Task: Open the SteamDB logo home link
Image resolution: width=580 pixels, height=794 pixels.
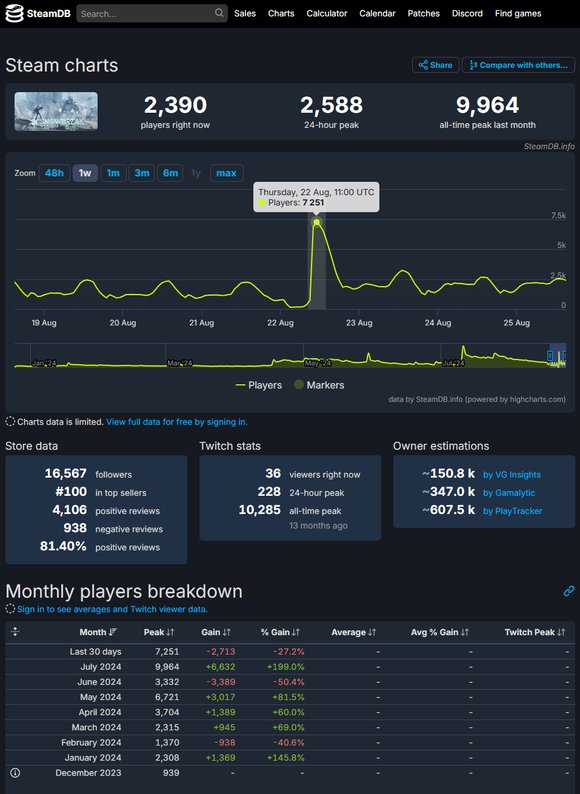Action: click(37, 14)
